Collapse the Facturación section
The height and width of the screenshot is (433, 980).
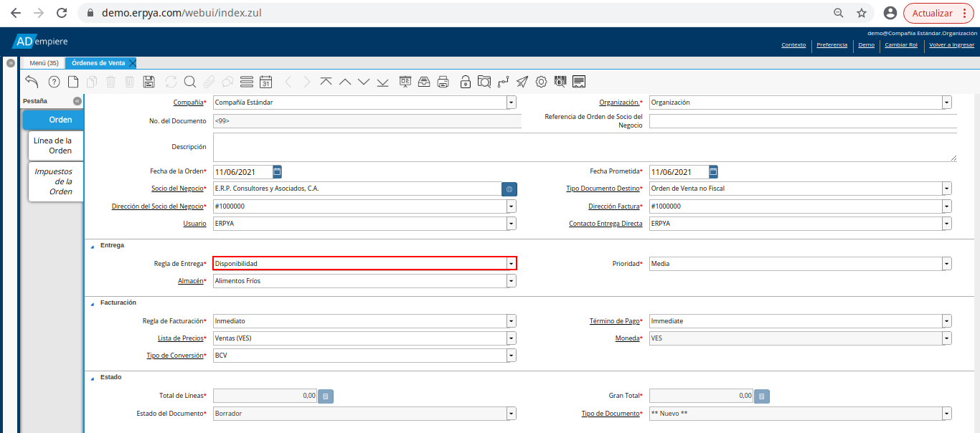[92, 303]
